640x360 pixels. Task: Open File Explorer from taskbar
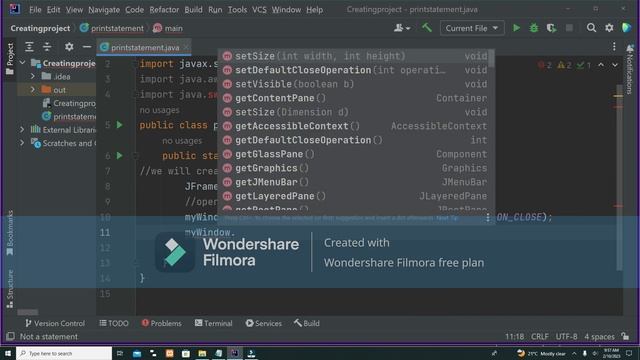point(202,353)
